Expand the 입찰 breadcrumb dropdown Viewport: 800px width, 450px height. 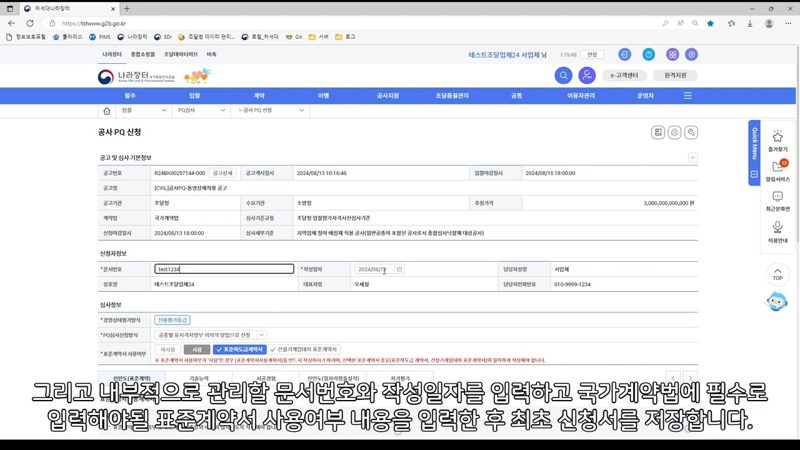(x=144, y=110)
